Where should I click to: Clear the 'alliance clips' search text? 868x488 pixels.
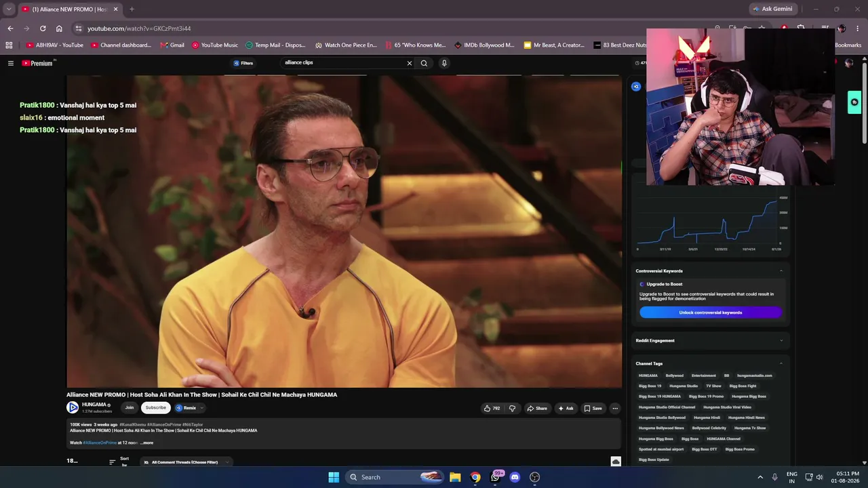click(x=409, y=63)
